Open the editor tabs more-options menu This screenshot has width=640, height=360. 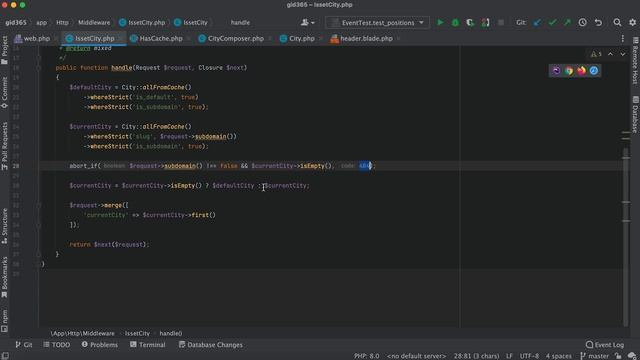pyautogui.click(x=622, y=38)
